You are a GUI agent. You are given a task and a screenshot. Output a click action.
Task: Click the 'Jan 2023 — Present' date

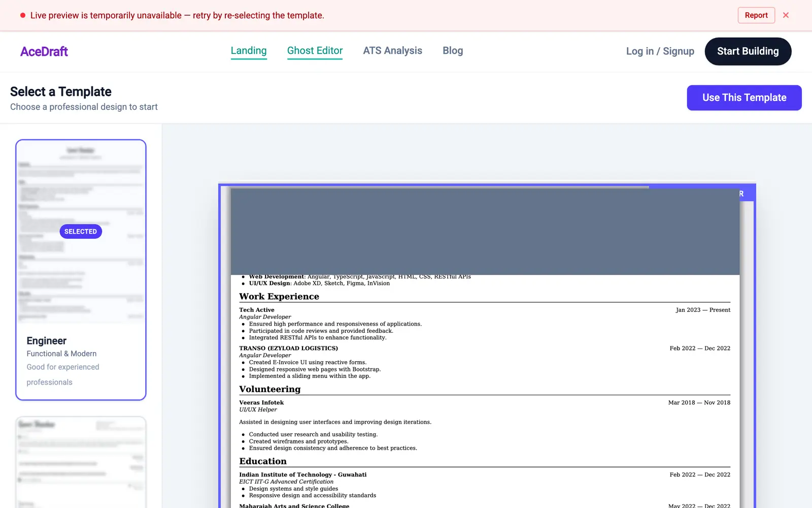coord(703,310)
